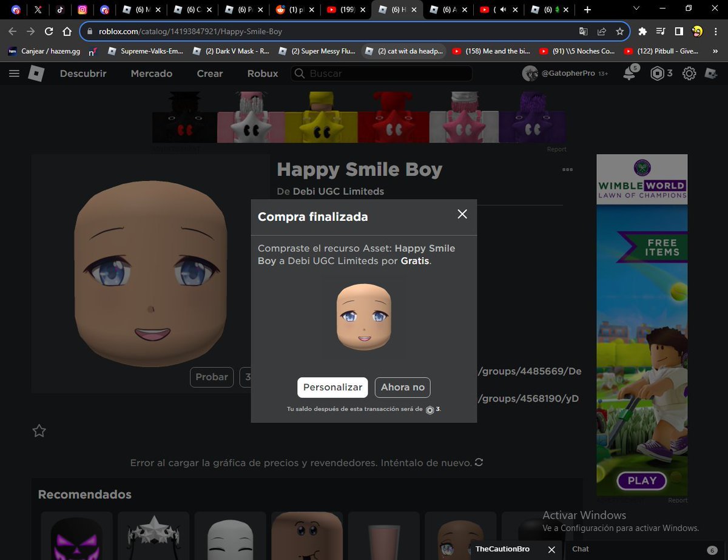Expand the Chat panel
Screen dimensions: 728x560
645,549
